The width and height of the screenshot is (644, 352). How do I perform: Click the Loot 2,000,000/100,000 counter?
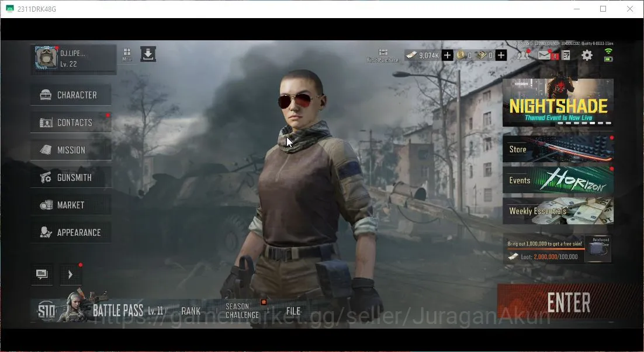pyautogui.click(x=549, y=257)
